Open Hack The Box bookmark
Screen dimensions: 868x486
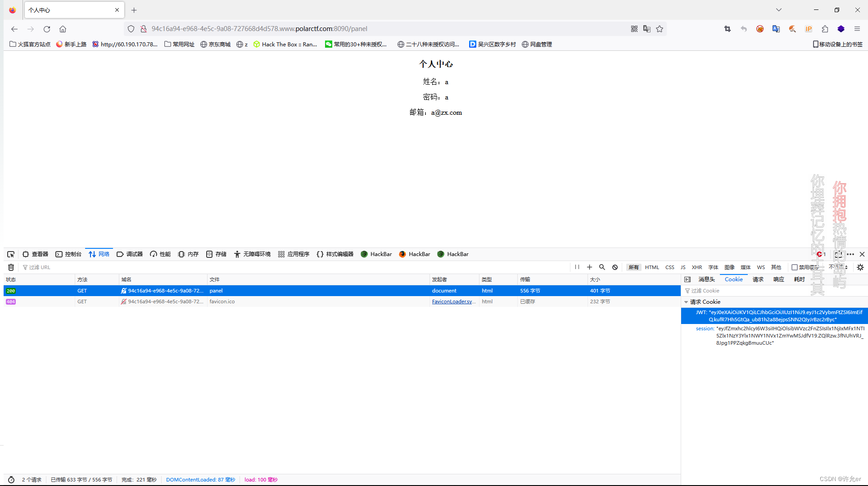[285, 44]
